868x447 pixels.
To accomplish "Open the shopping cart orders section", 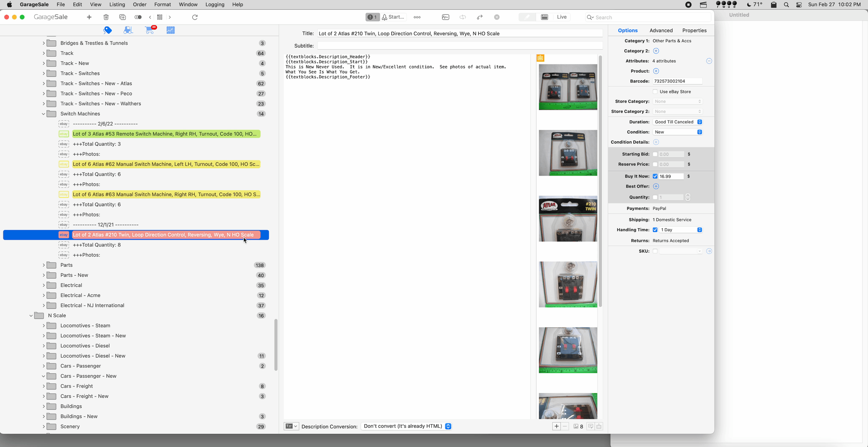I will point(150,30).
